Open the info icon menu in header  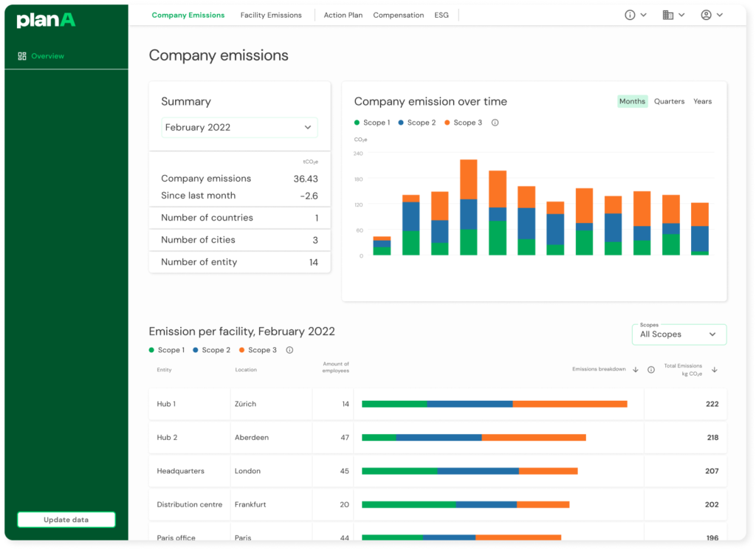630,15
